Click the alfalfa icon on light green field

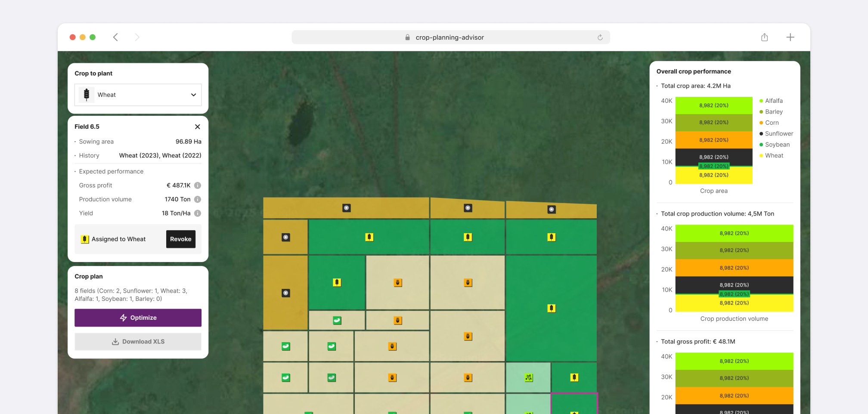[x=529, y=377]
